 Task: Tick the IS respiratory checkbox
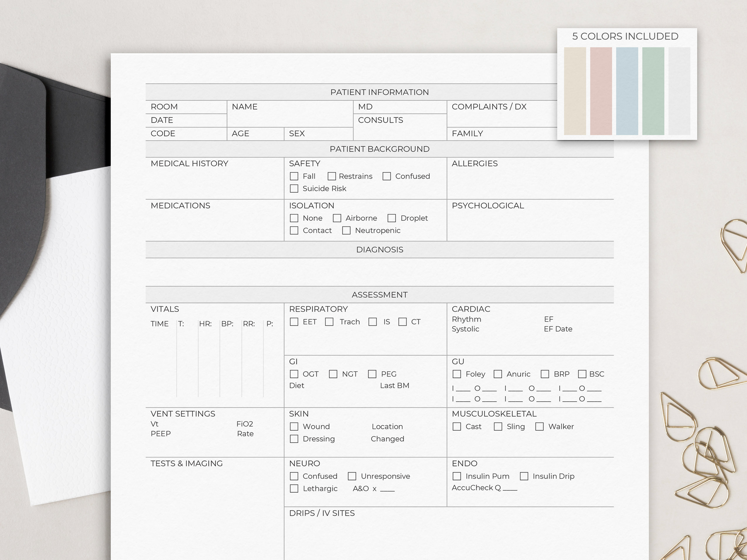click(x=373, y=322)
